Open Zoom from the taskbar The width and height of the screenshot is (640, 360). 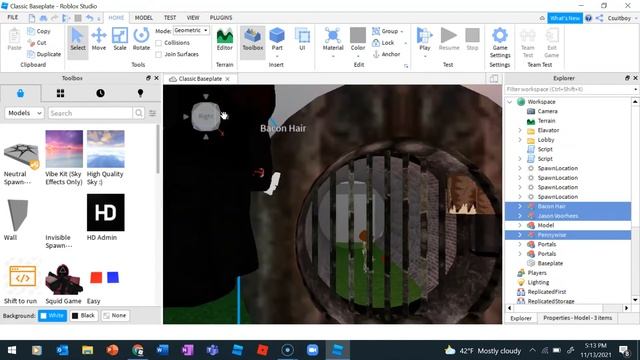click(313, 350)
